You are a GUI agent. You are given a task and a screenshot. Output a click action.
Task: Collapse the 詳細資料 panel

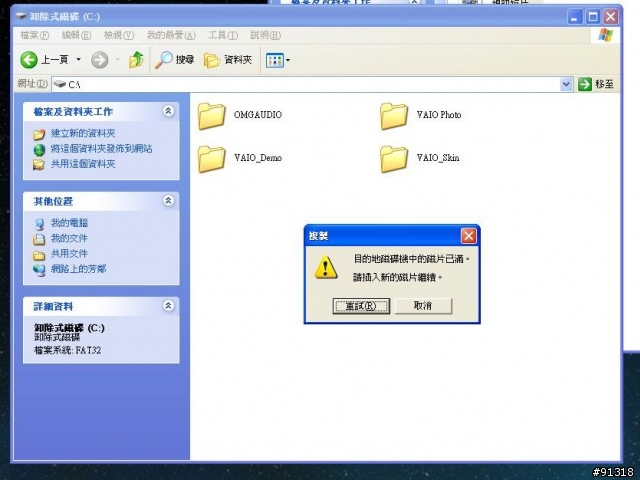coord(168,306)
